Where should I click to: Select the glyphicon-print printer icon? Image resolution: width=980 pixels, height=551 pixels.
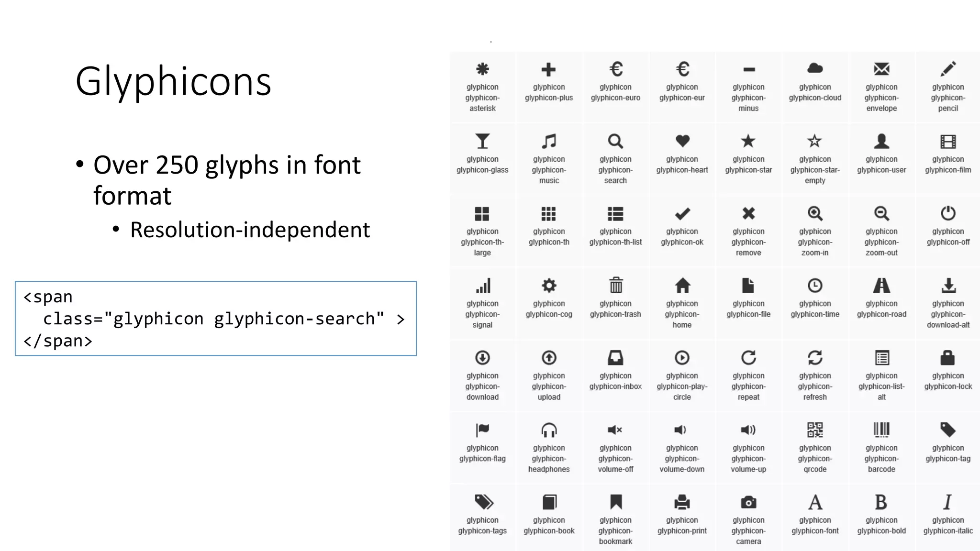682,502
